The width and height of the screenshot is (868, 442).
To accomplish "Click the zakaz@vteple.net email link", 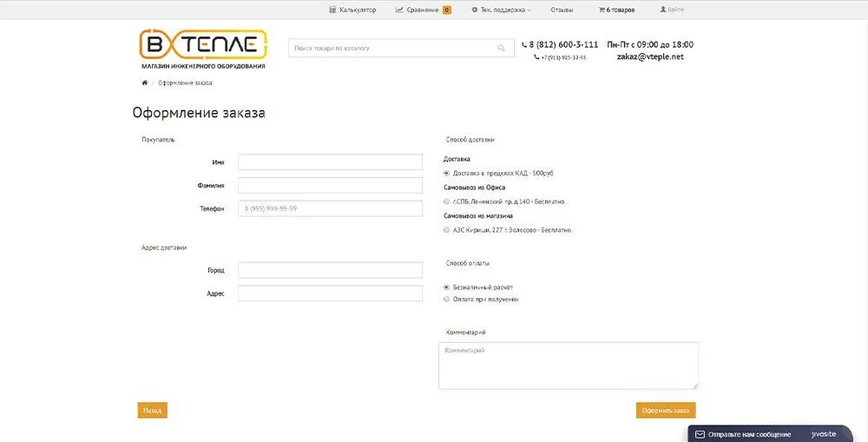I will click(x=650, y=57).
